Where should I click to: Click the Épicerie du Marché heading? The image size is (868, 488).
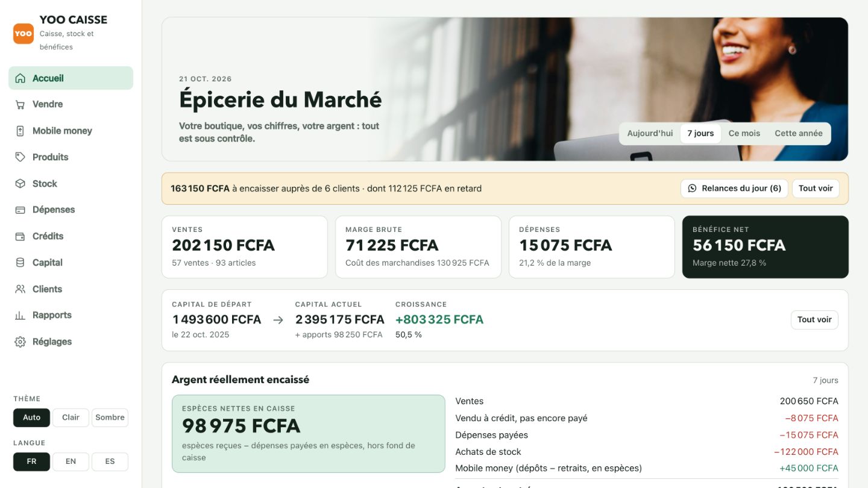[280, 100]
